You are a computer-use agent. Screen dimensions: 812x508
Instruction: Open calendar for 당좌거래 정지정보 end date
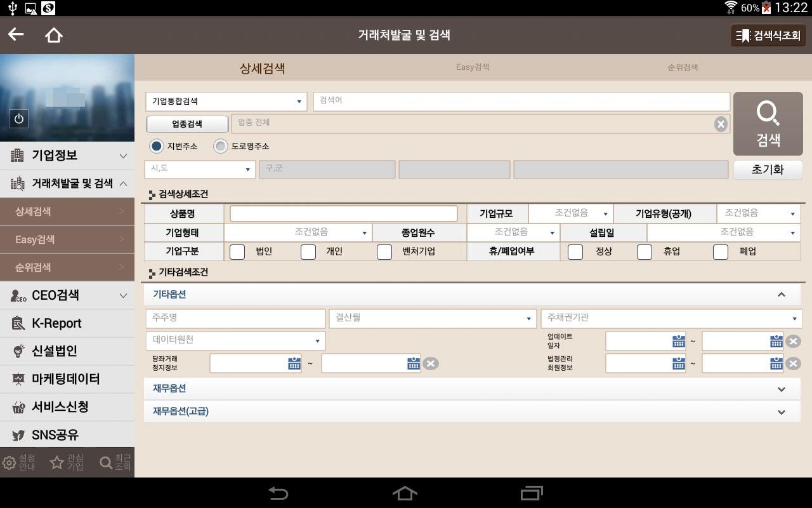click(414, 363)
